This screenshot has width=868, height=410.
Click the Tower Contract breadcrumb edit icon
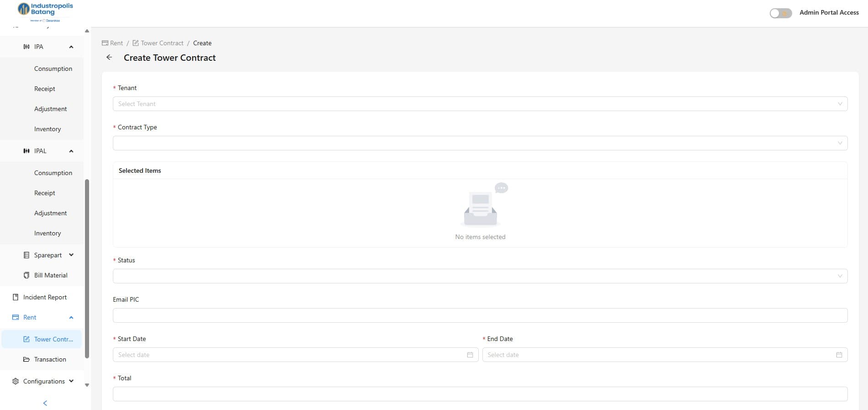point(136,43)
